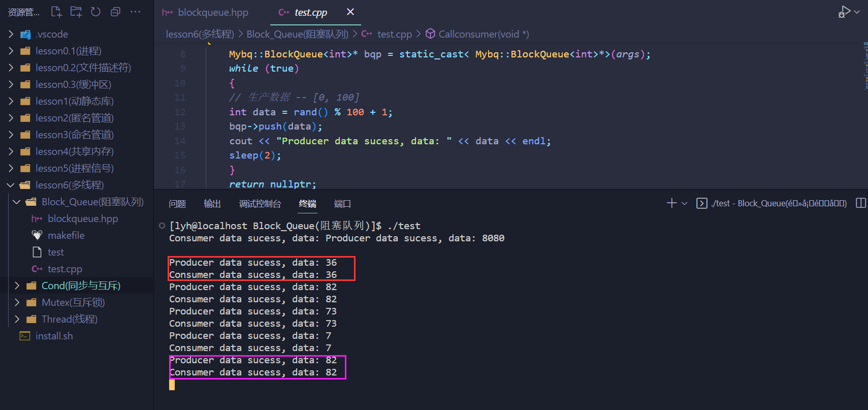Image resolution: width=868 pixels, height=410 pixels.
Task: Click the lesson6 open folder icon
Action: pyautogui.click(x=25, y=185)
